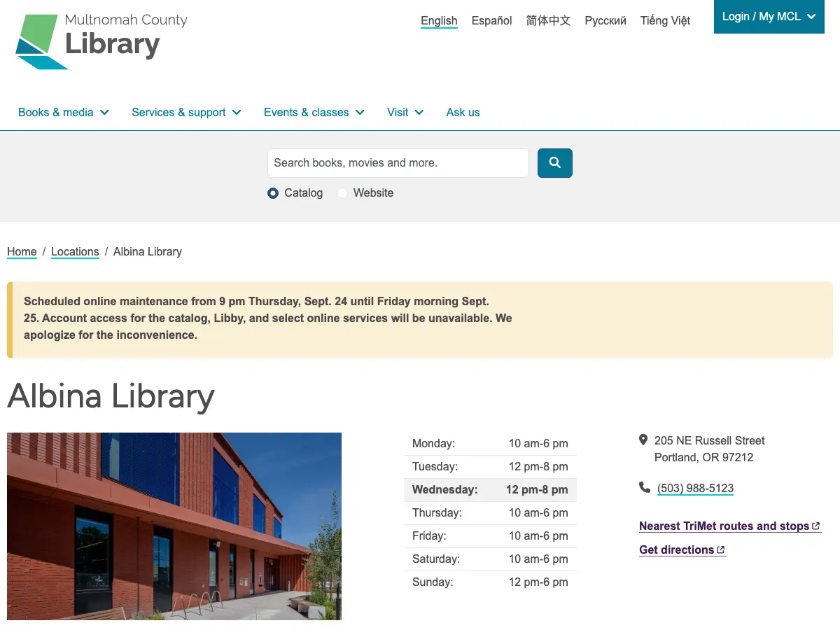
Task: Click the magnifying glass search button
Action: (x=555, y=163)
